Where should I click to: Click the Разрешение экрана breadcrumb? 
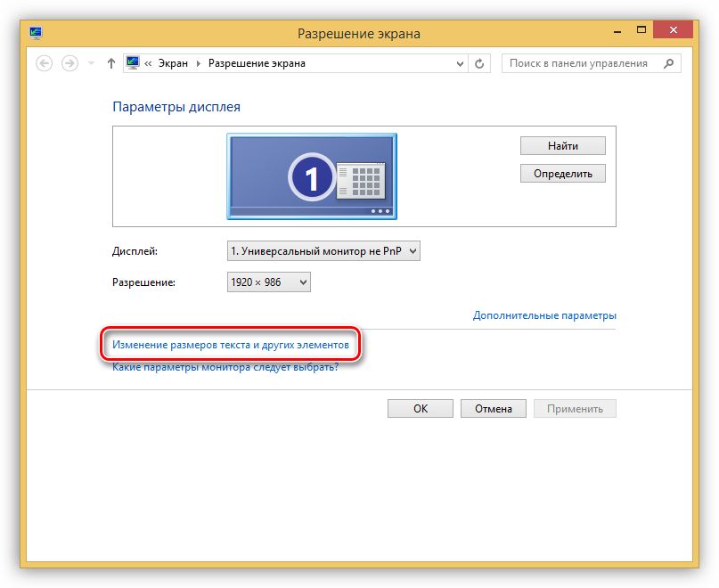pos(257,63)
